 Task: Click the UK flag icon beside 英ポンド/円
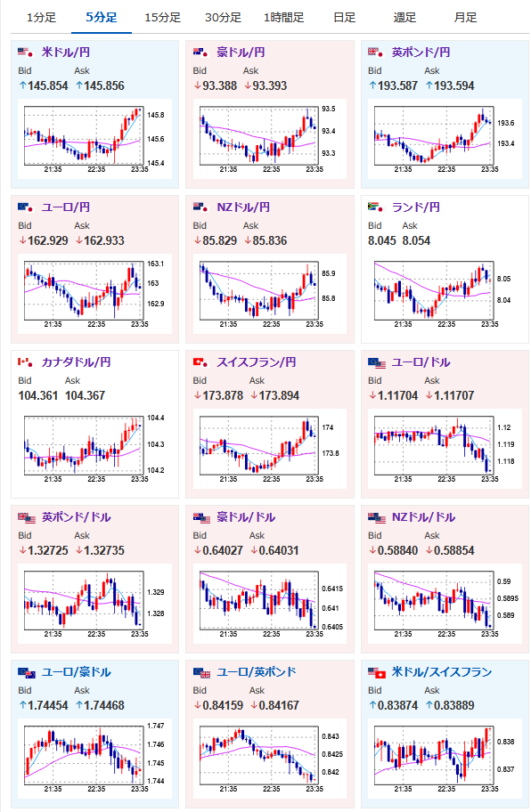click(x=376, y=52)
